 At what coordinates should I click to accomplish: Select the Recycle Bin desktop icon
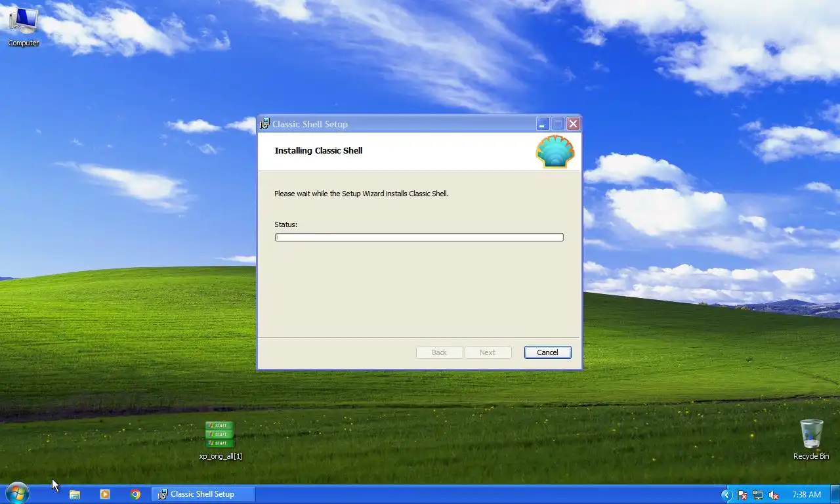(811, 440)
